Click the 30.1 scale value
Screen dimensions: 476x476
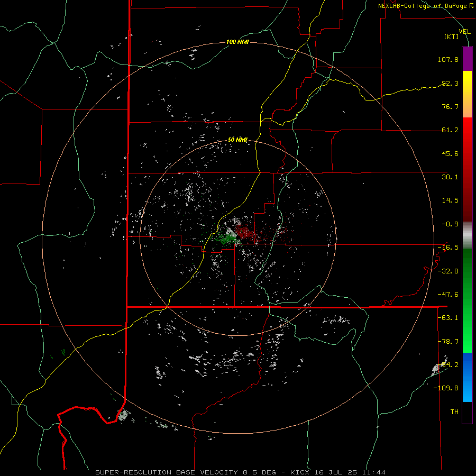coord(450,177)
